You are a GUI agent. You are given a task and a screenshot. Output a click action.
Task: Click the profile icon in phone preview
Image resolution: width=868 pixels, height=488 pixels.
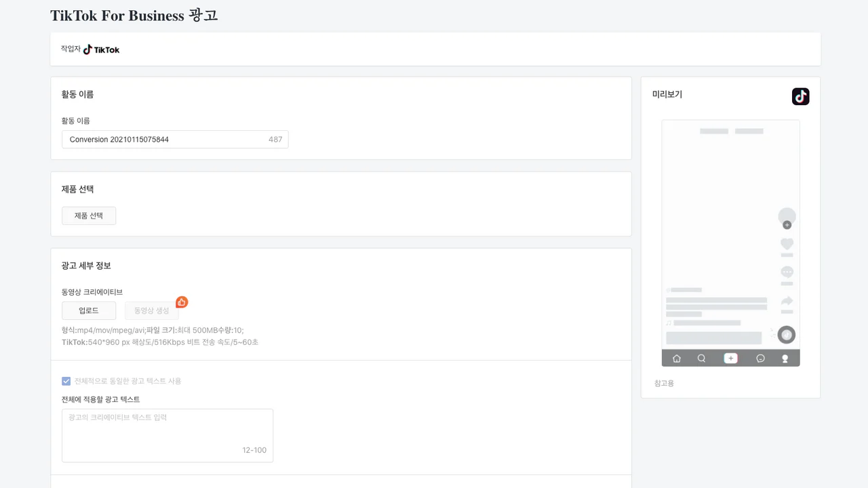(x=785, y=358)
